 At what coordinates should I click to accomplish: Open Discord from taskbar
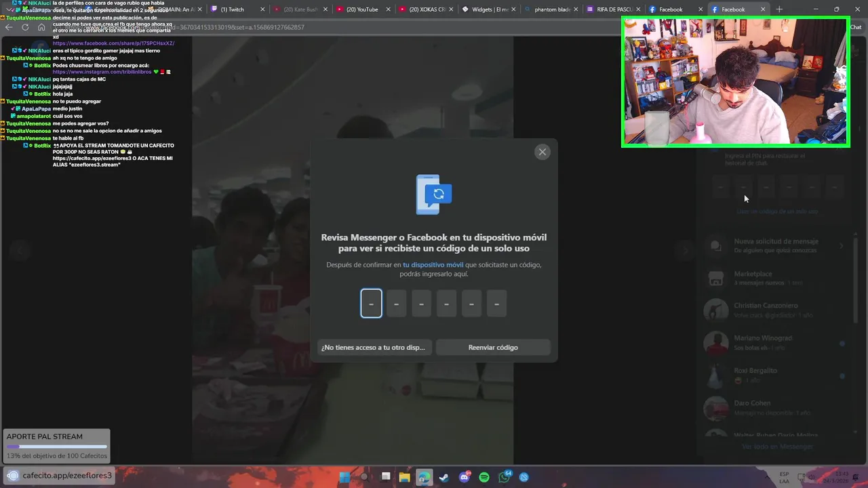coord(465,477)
